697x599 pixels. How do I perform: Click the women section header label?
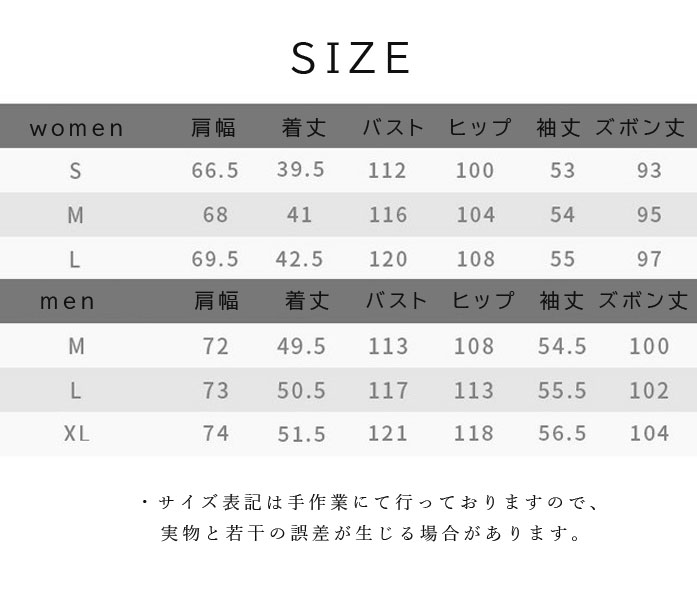pos(77,128)
